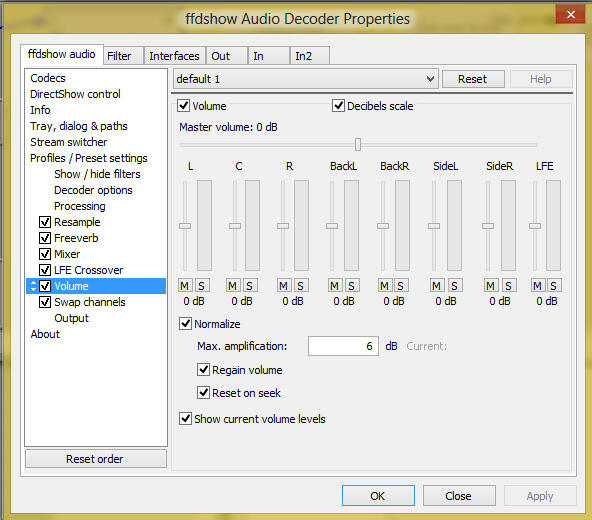Confirm settings with OK button

pos(378,495)
